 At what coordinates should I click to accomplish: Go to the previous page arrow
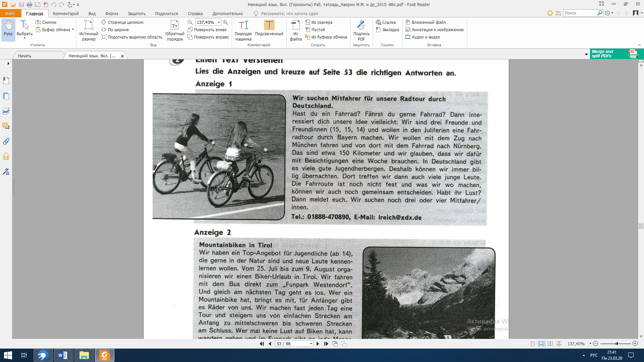point(270,344)
